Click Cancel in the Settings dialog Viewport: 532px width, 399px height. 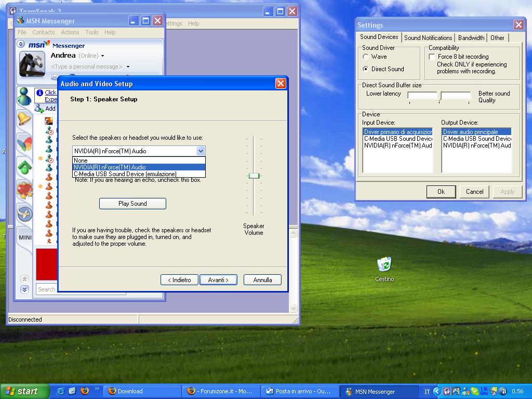[x=474, y=192]
